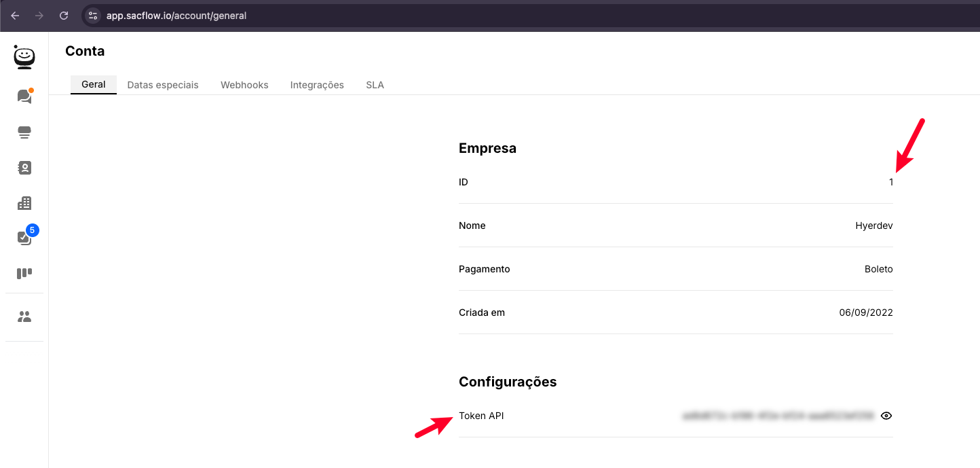The height and width of the screenshot is (468, 980).
Task: Click the browser back arrow
Action: [x=15, y=16]
